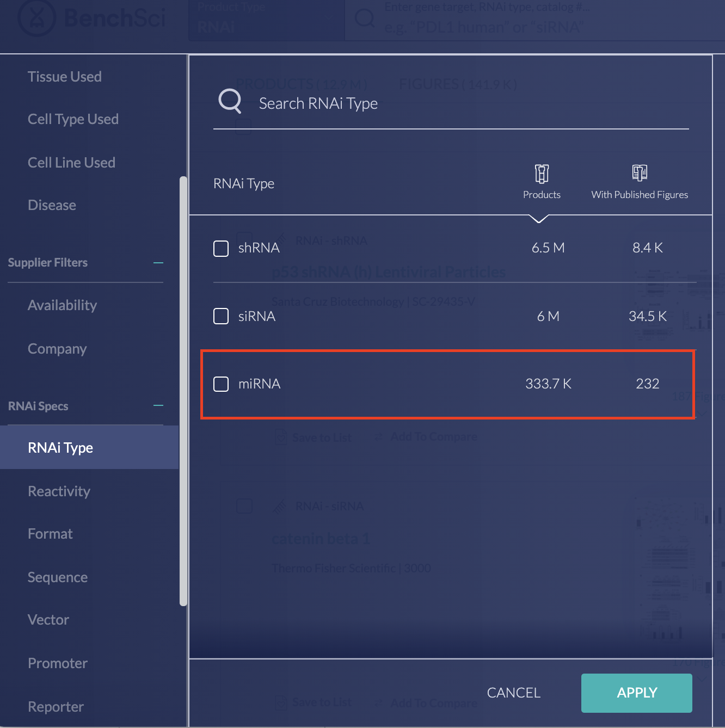Collapse the Supplier Filters section
725x728 pixels.
click(158, 263)
